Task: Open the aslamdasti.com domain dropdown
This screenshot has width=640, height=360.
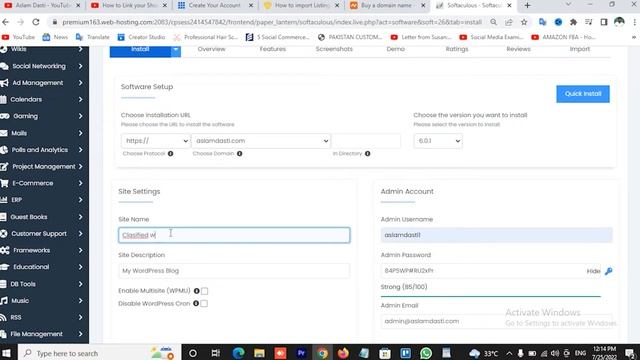Action: (260, 141)
